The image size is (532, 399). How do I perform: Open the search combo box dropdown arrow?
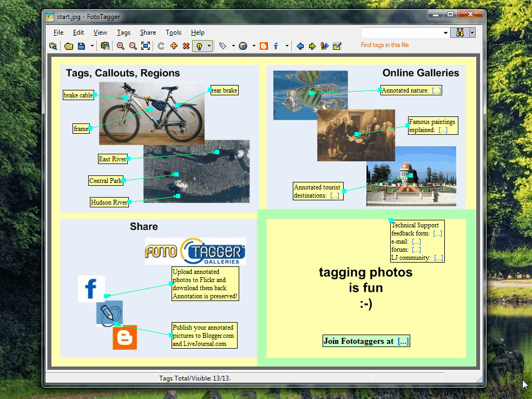pos(445,33)
